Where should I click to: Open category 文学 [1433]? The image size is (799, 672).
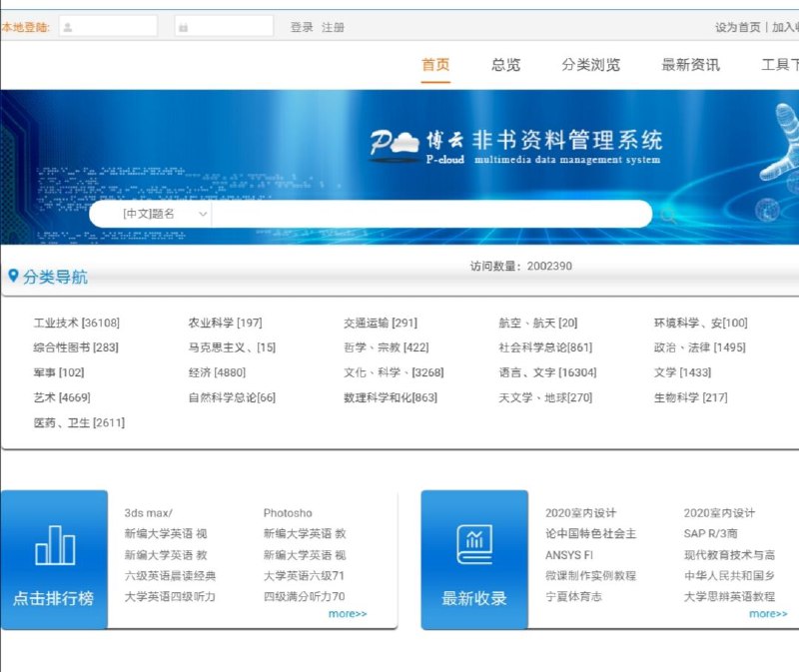[x=682, y=372]
